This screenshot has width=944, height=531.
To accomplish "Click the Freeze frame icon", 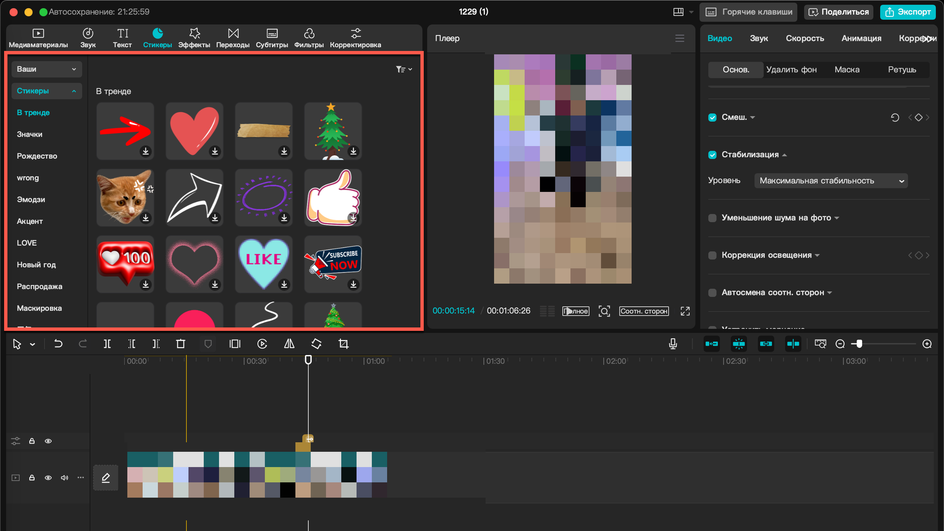I will (x=235, y=344).
